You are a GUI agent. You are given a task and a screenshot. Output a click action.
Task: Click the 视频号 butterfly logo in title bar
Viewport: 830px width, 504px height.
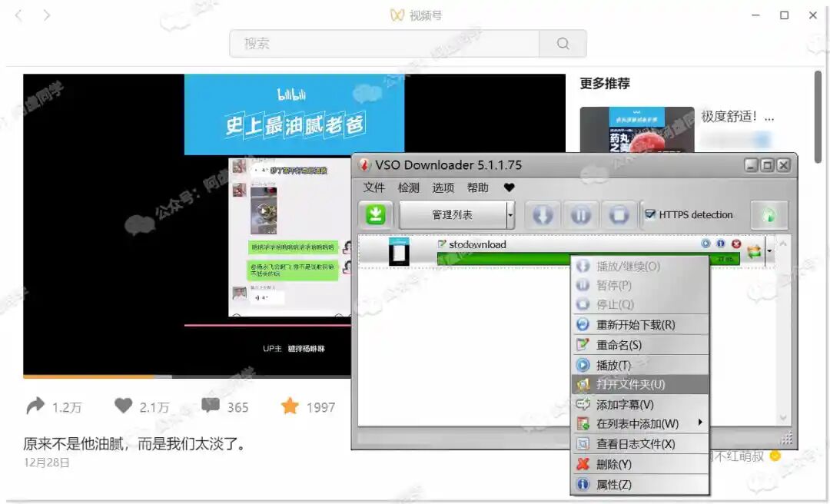(397, 15)
